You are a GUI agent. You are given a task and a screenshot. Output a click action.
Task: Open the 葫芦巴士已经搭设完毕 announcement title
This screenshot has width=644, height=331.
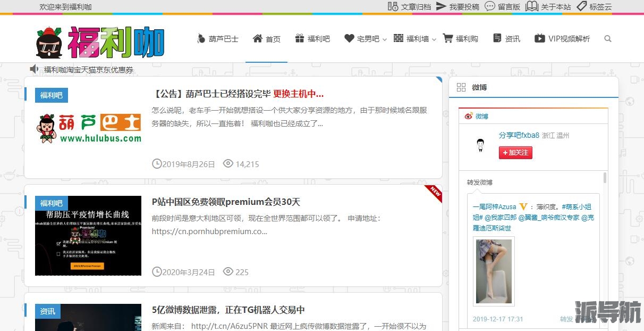click(238, 94)
